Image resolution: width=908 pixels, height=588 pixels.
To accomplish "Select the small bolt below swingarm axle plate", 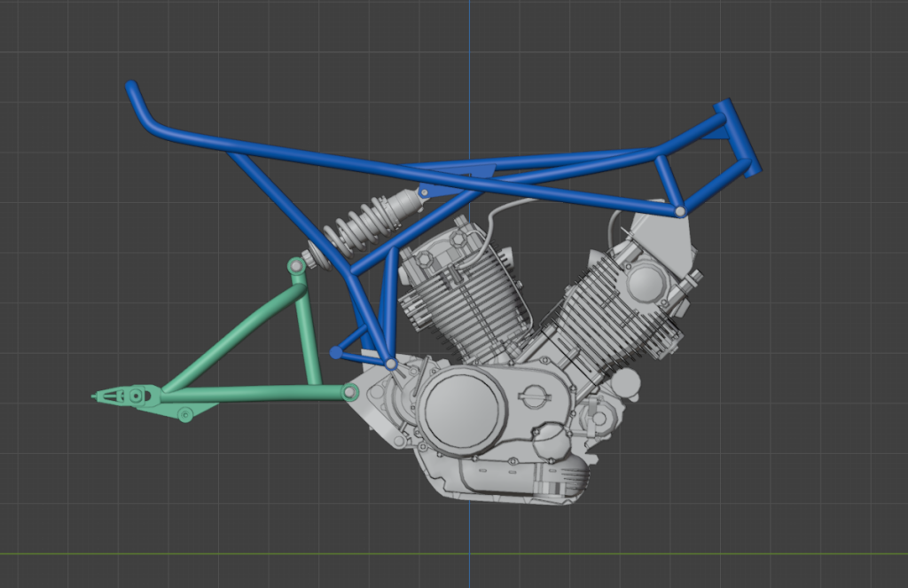I will (185, 415).
